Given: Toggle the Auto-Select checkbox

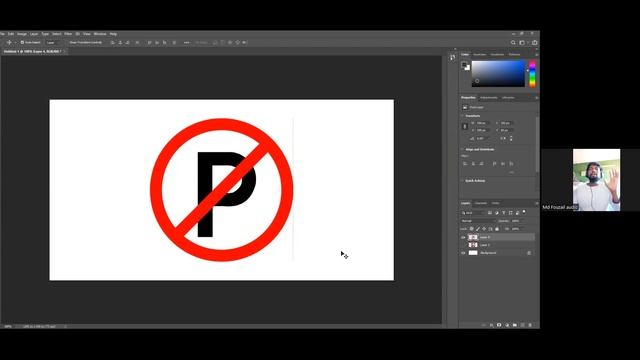Looking at the screenshot, I should 22,42.
